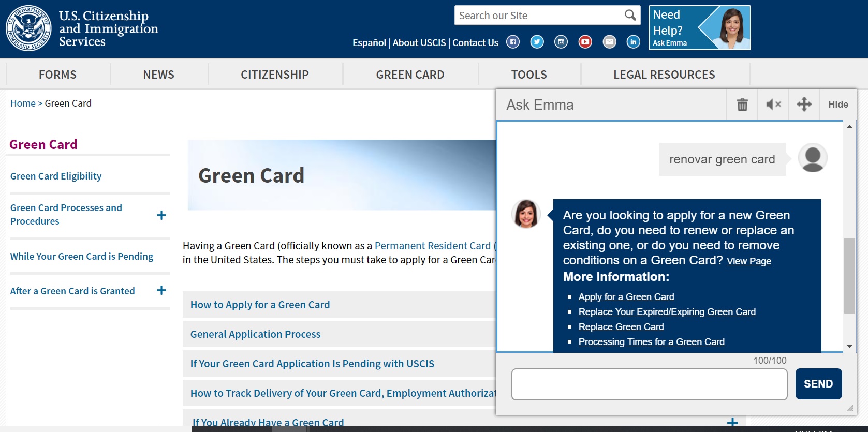
Task: Click the chat scrollbar up arrow
Action: (849, 127)
